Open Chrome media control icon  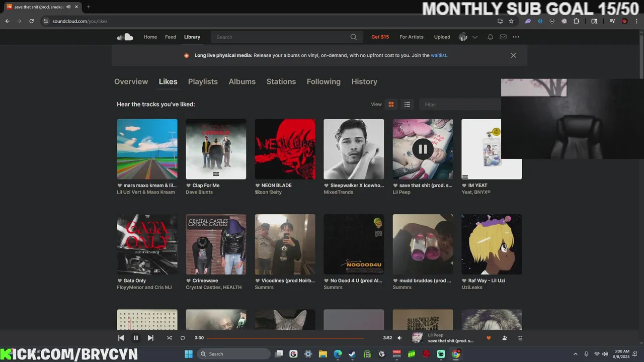pos(612,21)
